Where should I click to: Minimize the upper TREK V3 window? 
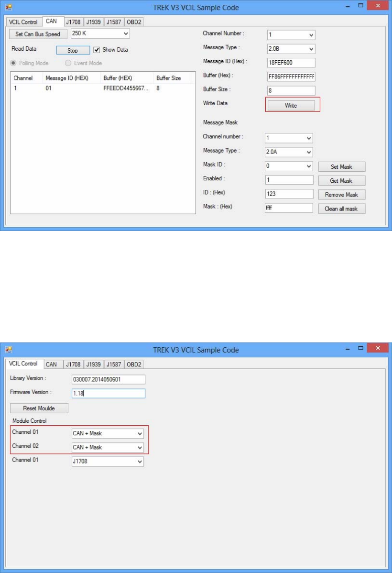(x=348, y=6)
